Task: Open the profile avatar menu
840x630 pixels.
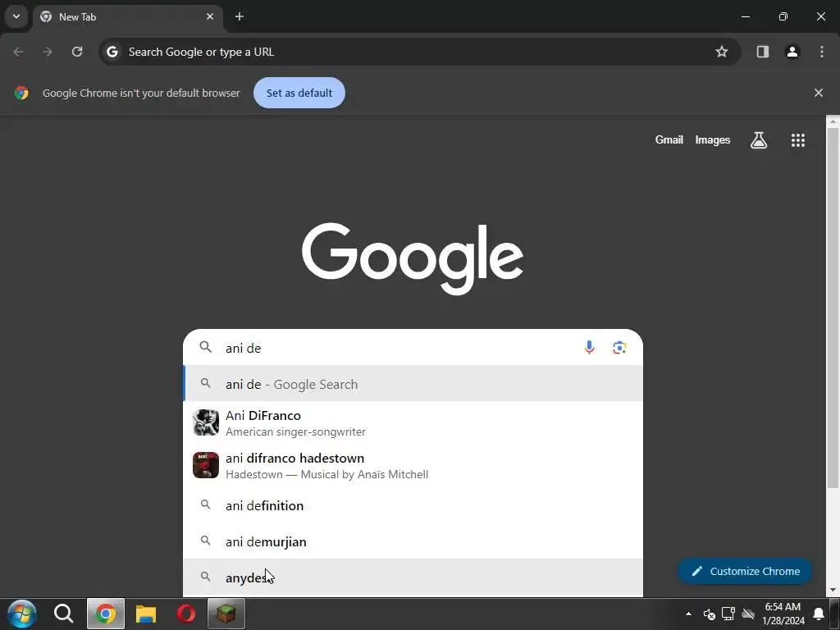Action: [x=792, y=52]
